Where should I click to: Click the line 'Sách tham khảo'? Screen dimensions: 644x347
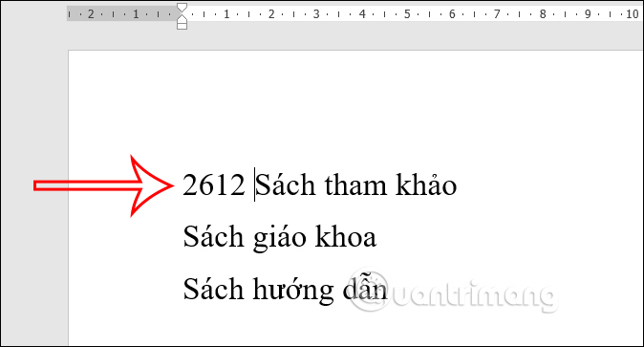click(356, 184)
